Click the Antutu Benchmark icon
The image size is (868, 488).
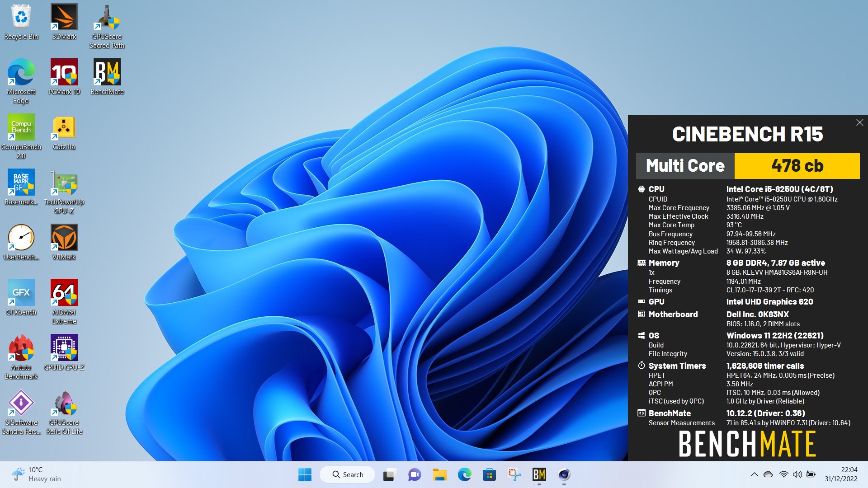tap(21, 357)
